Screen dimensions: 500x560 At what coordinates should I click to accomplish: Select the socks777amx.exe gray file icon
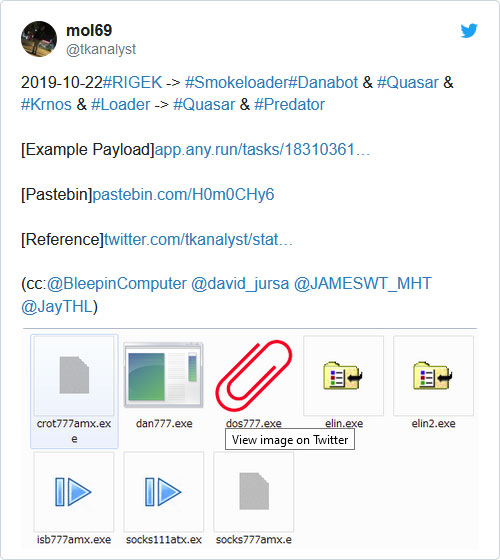(254, 491)
